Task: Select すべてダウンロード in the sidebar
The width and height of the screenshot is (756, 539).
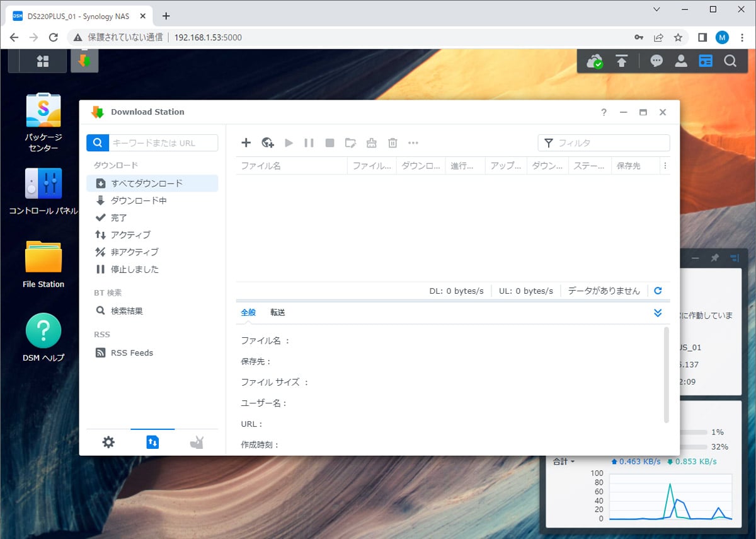Action: (152, 183)
